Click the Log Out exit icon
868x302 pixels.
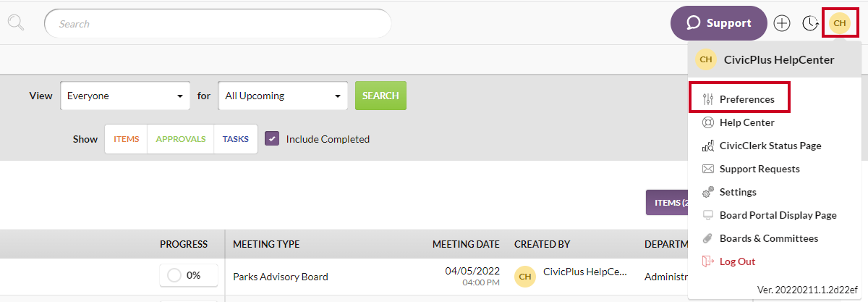tap(708, 261)
